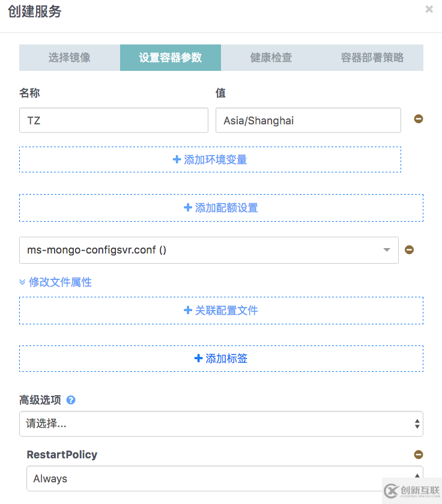Select the 设置容器参数 tab
The image size is (442, 504).
coord(171,58)
